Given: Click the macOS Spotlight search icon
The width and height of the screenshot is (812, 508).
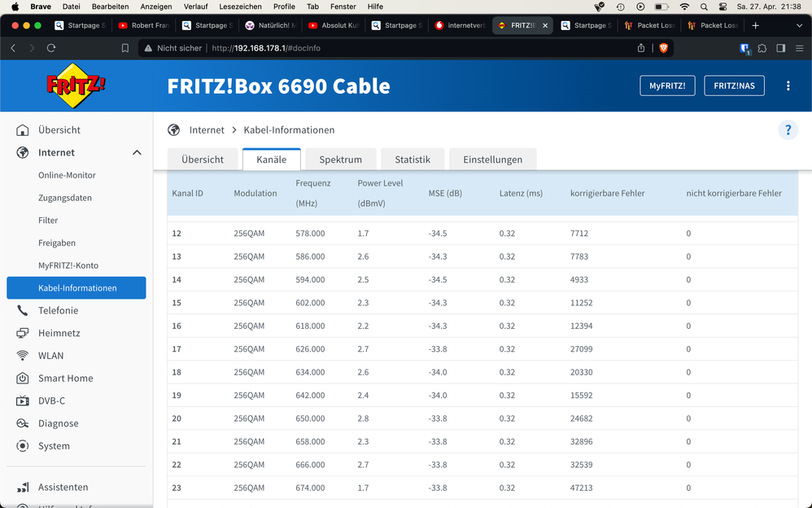Looking at the screenshot, I should pos(704,7).
